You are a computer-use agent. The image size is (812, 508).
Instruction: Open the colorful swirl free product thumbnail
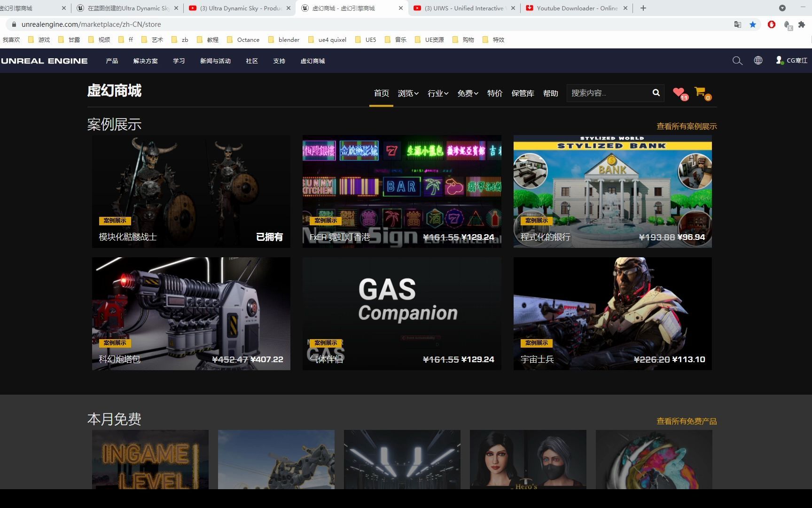click(x=654, y=460)
